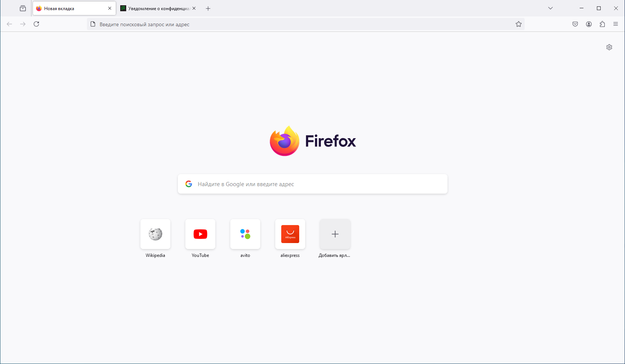This screenshot has height=364, width=625.
Task: Close the Новая вкладка tab
Action: tap(110, 8)
